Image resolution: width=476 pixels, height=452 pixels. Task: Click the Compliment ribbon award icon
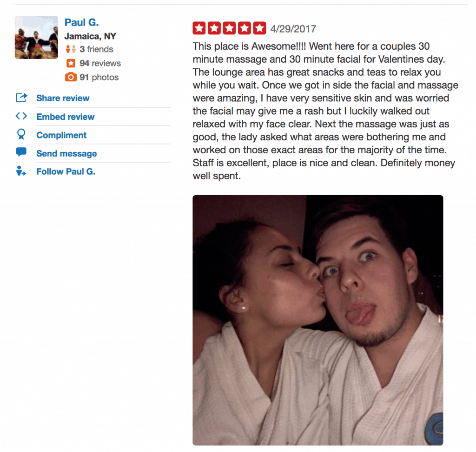pyautogui.click(x=21, y=134)
